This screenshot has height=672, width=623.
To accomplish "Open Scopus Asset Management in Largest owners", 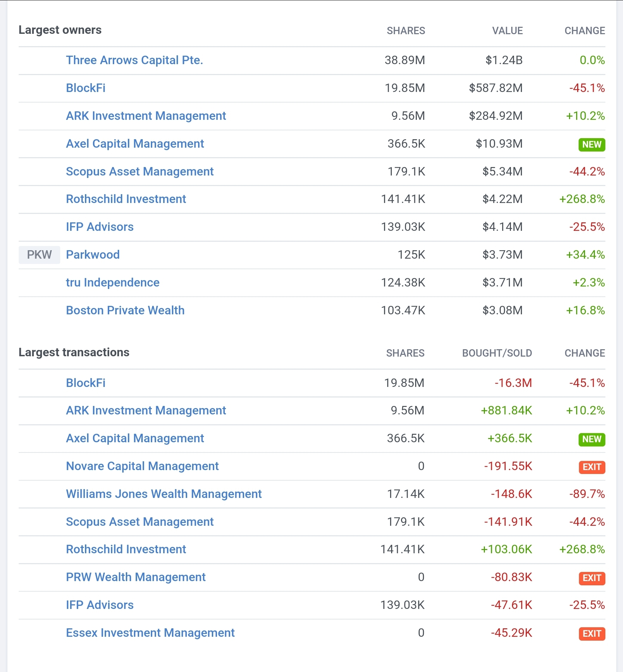I will (140, 172).
